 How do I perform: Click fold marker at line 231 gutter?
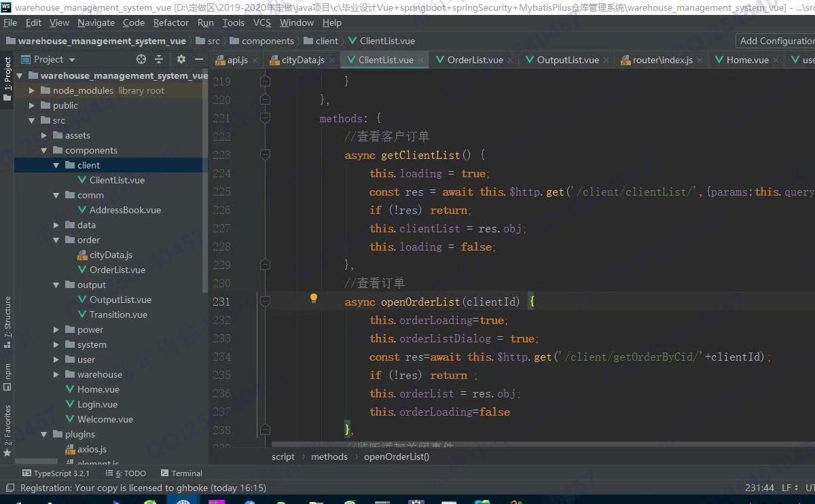[x=265, y=301]
